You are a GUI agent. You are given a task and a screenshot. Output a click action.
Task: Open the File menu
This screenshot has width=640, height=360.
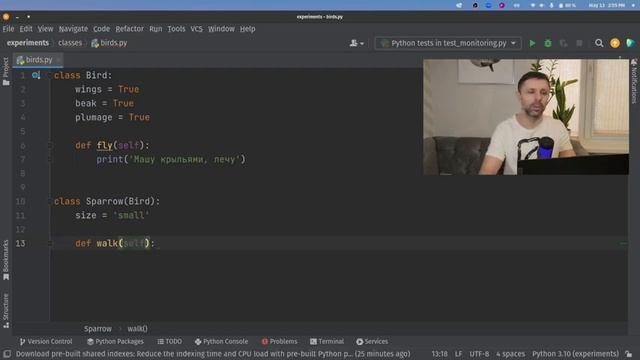coord(8,29)
